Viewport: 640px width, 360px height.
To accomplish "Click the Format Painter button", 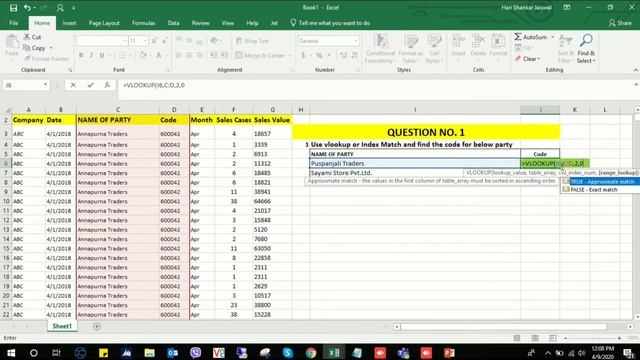I will (x=46, y=59).
